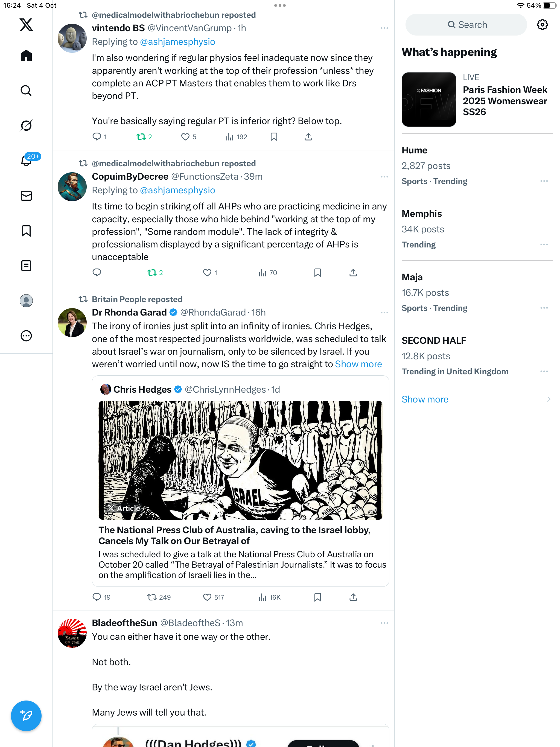Undo repost on vintendo BS post

(x=141, y=137)
